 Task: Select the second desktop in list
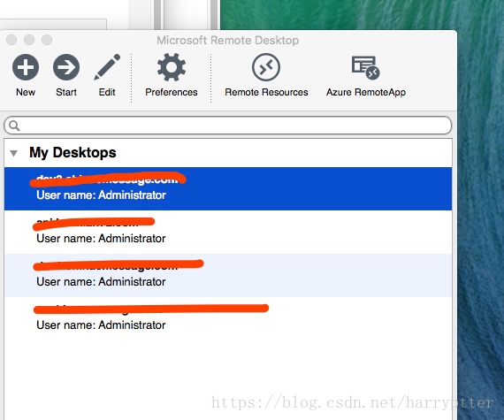click(228, 232)
